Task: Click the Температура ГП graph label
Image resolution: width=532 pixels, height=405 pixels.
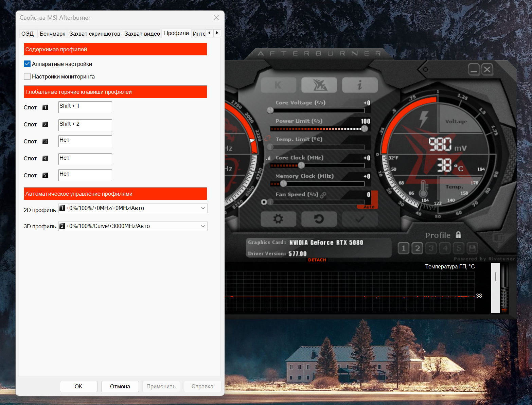Action: (450, 267)
